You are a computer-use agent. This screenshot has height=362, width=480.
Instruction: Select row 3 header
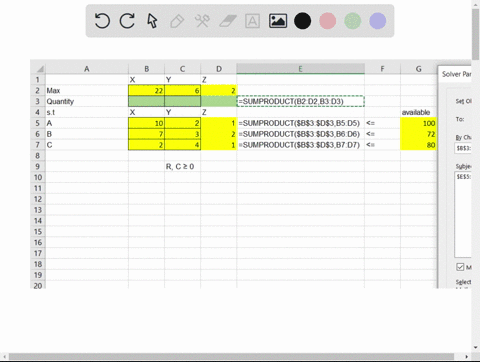[x=38, y=101]
